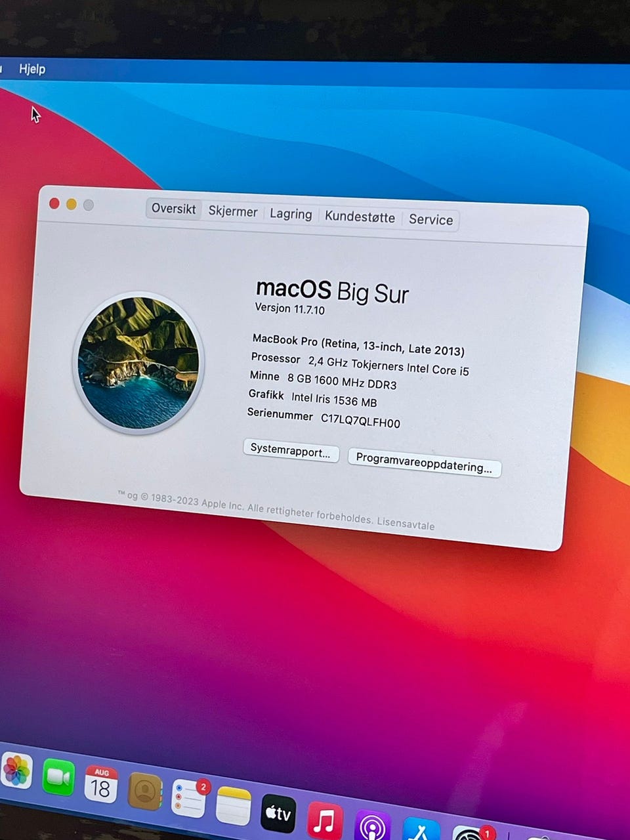The image size is (630, 840).
Task: Open the App Store from the Dock
Action: pos(421,829)
